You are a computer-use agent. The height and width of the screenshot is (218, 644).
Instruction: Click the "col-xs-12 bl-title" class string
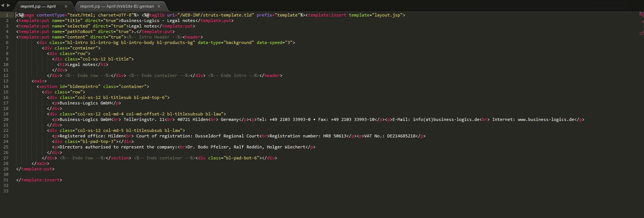click(107, 59)
